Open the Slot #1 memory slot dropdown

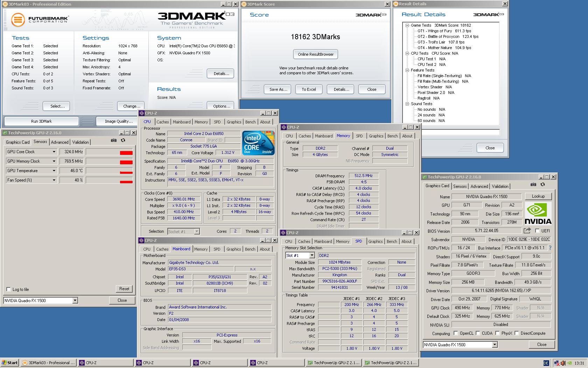click(x=312, y=255)
